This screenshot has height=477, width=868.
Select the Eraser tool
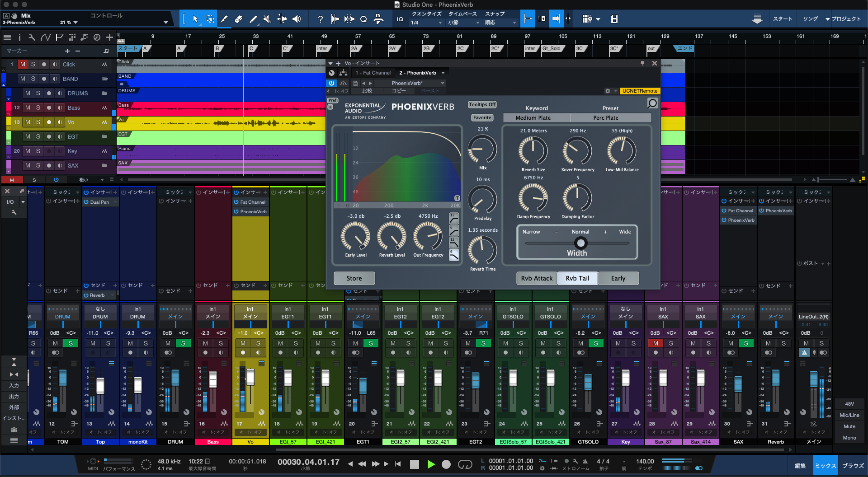pos(239,19)
